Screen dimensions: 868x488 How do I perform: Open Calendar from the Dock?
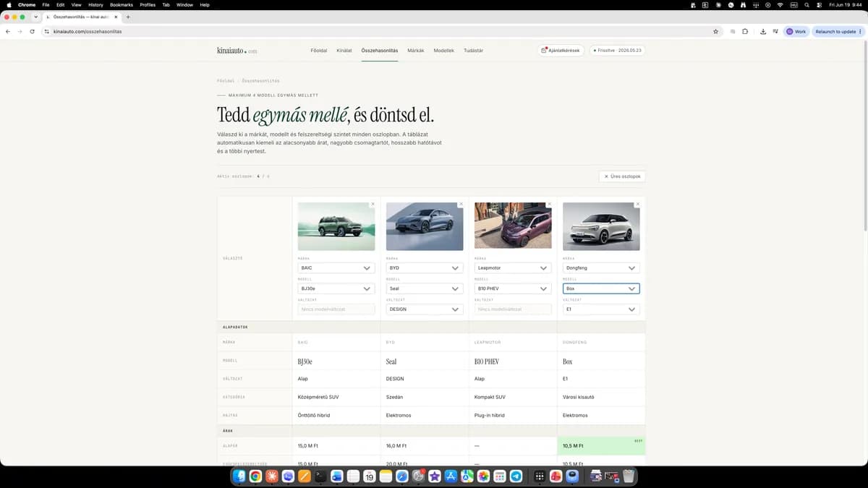370,476
